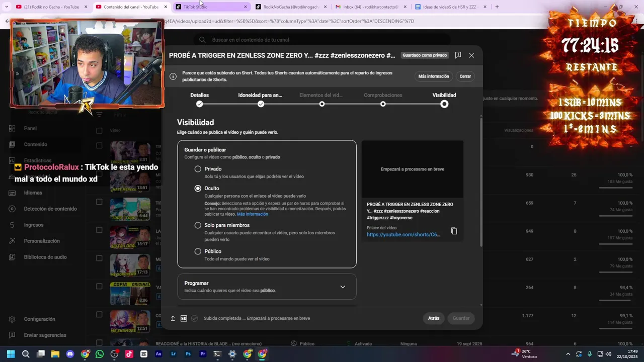The width and height of the screenshot is (644, 362).
Task: Select the Privado visibility option
Action: 198,169
